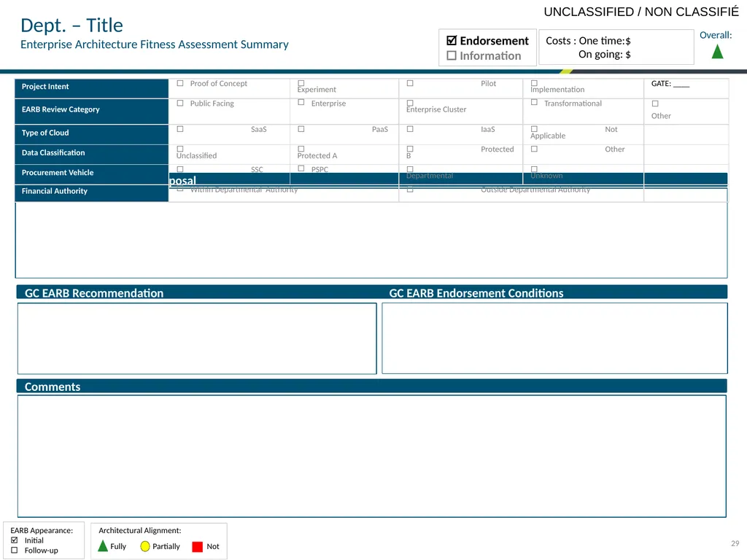
Task: Click the slide number 29
Action: point(735,543)
